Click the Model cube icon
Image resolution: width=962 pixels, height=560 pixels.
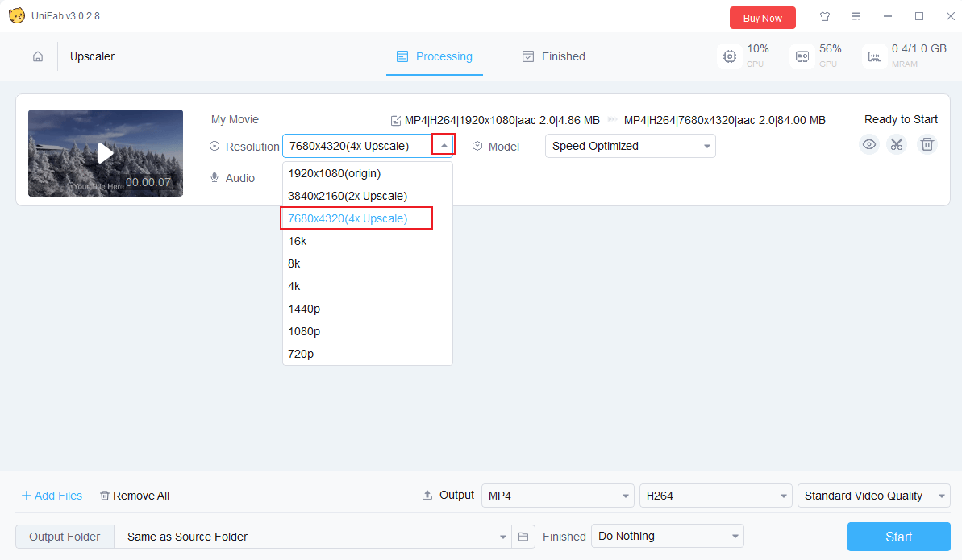(477, 146)
